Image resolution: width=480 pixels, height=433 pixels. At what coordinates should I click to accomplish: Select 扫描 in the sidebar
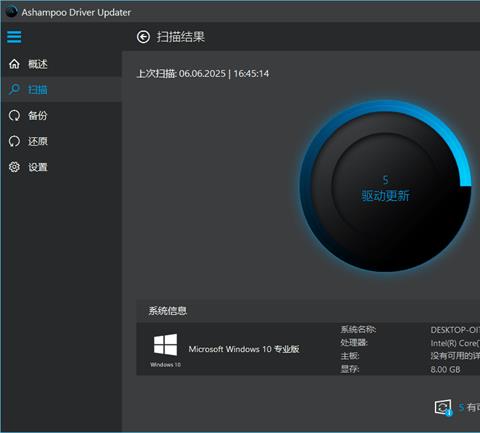point(61,89)
